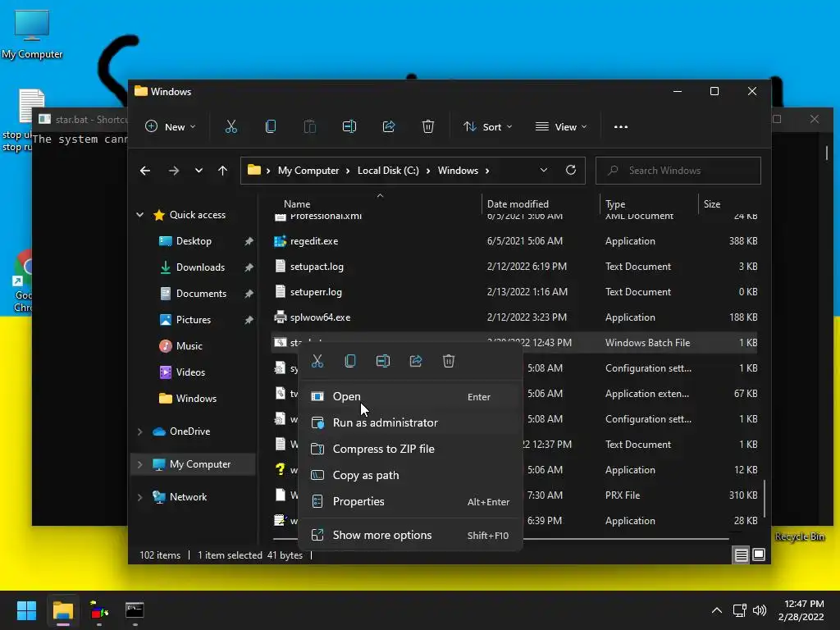Click Share icon in the context menu
This screenshot has width=840, height=630.
416,361
